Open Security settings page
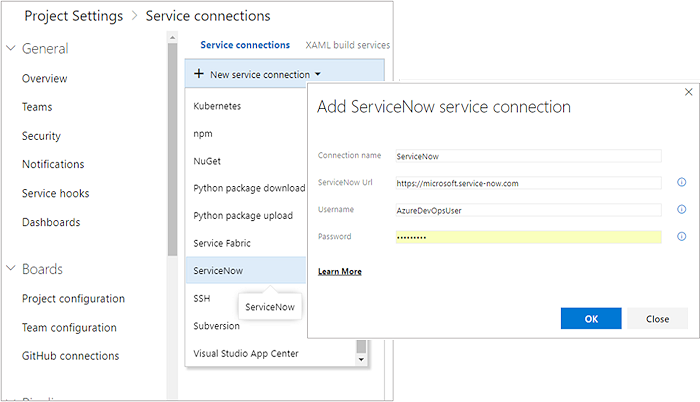The image size is (700, 402). 41,136
